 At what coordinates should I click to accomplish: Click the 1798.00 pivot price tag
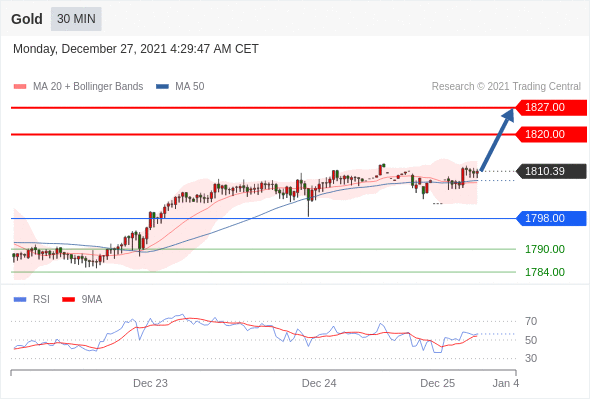[x=551, y=218]
